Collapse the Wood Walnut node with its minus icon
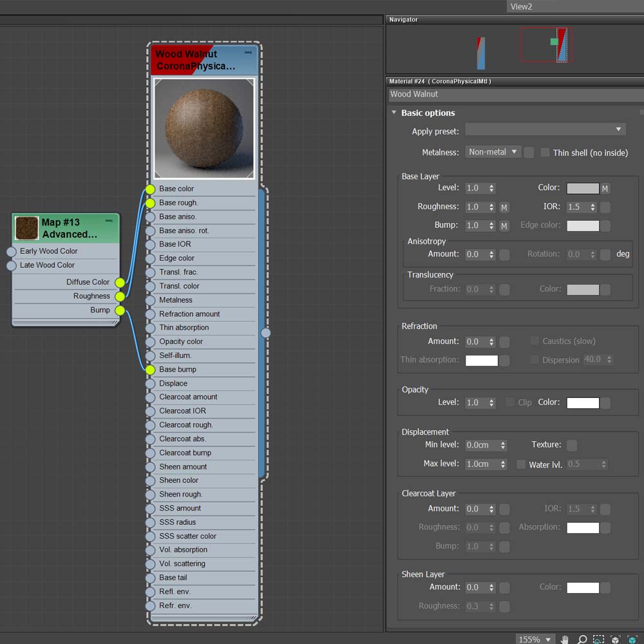644x644 pixels. coord(248,52)
